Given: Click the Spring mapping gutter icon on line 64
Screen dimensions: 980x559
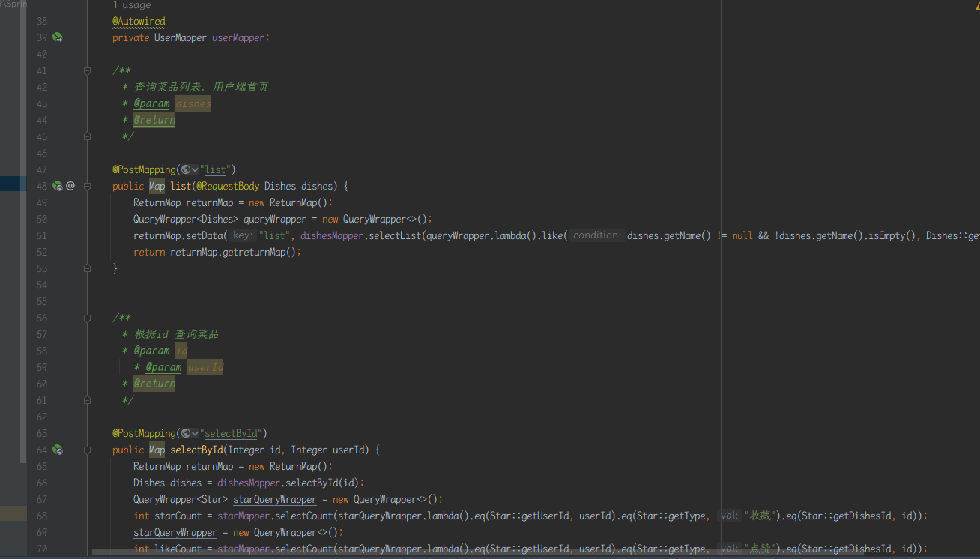Looking at the screenshot, I should 58,450.
